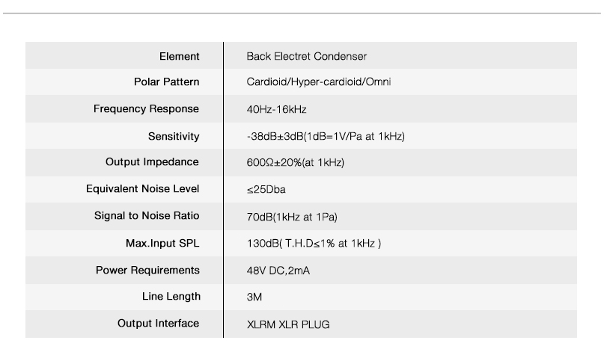Select the "600Ω±20%(at 1kHz)" value
The height and width of the screenshot is (364, 607).
pos(295,163)
